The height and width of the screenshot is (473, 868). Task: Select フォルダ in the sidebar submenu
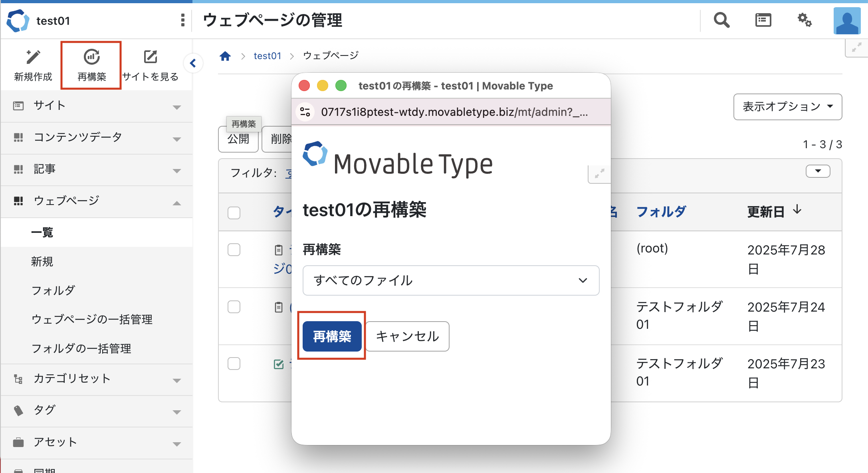click(53, 290)
